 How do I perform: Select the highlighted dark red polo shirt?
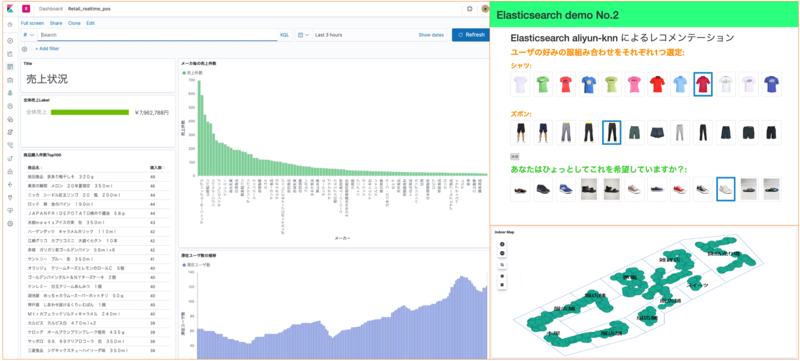[x=703, y=84]
